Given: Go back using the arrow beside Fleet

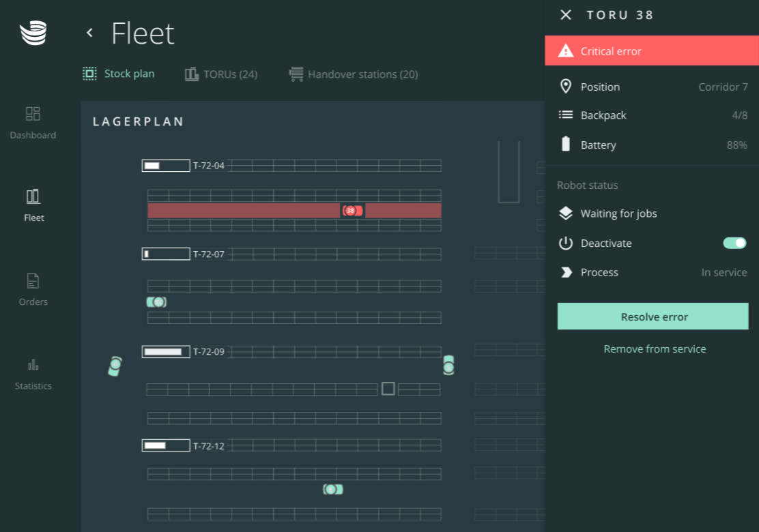Looking at the screenshot, I should (89, 33).
